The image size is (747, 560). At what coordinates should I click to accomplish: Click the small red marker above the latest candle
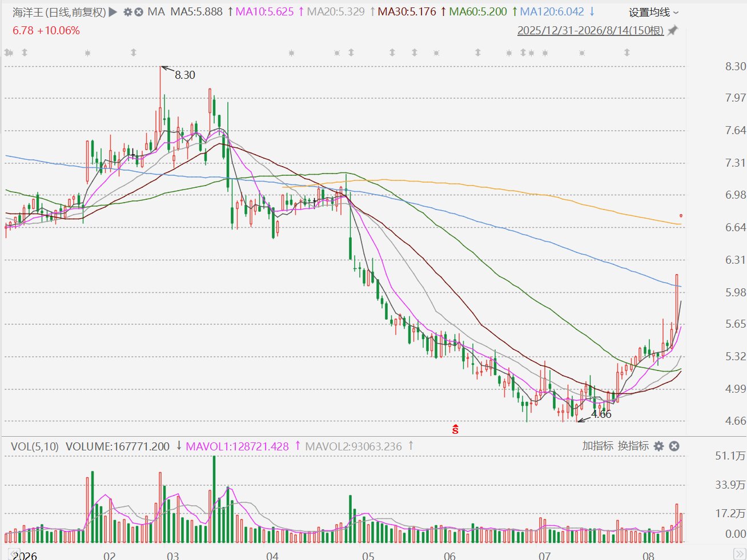[x=681, y=216]
